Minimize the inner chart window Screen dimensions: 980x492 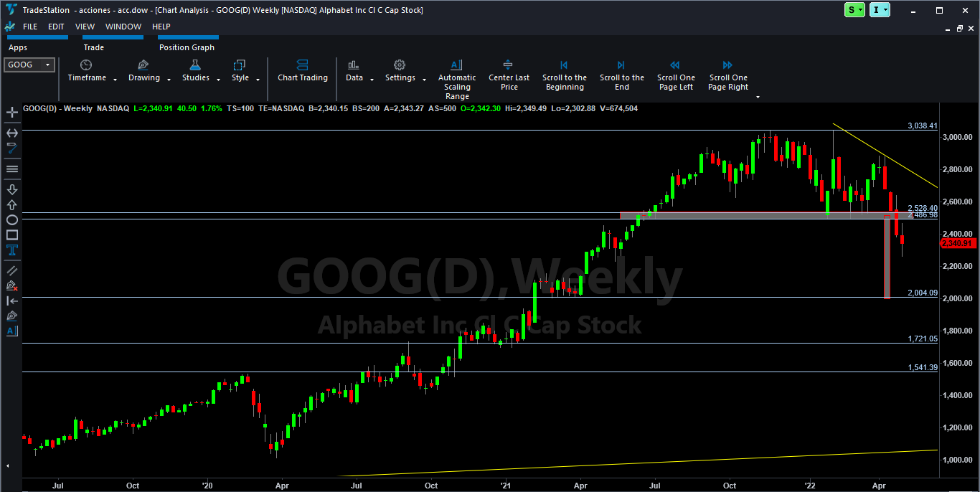tap(947, 28)
